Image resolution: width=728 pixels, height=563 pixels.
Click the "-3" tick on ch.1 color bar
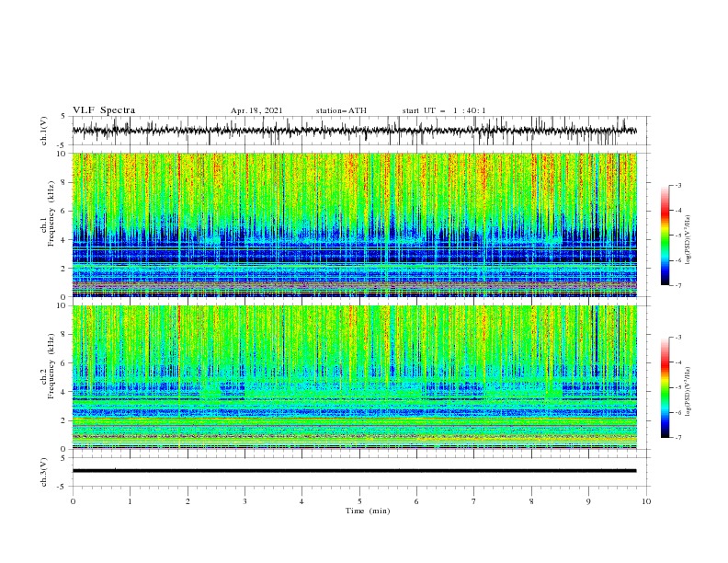click(x=677, y=185)
